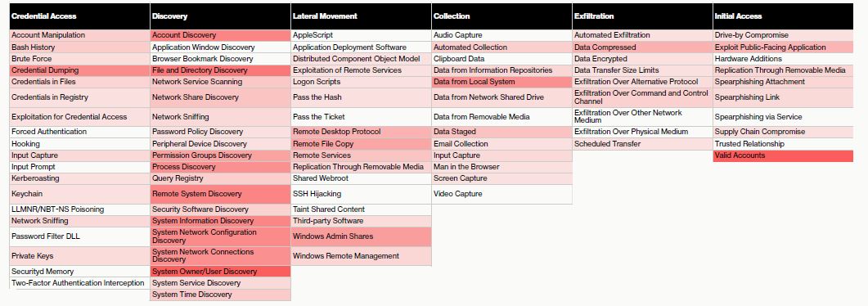Choose the Windows Admin Shares technique
The image size is (868, 306).
click(361, 236)
